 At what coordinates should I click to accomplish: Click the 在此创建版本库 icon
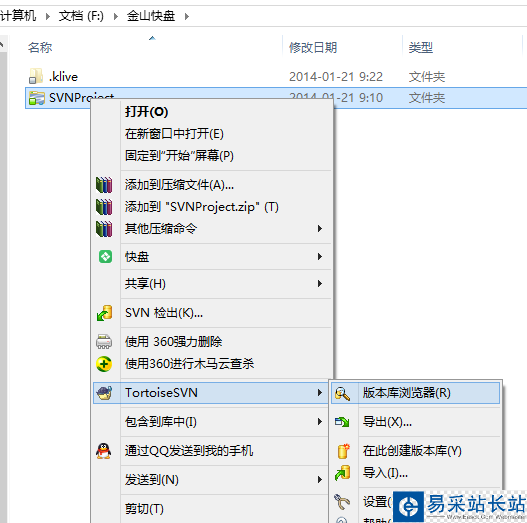[343, 451]
